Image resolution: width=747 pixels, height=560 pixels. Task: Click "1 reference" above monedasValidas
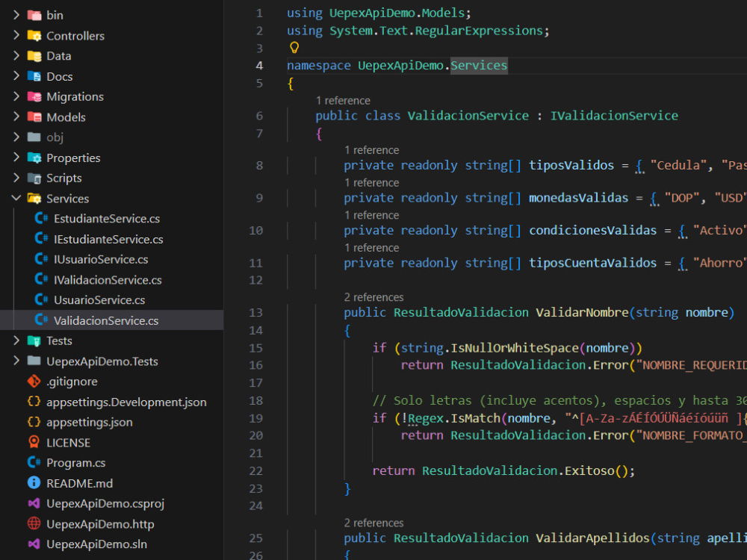pos(371,182)
